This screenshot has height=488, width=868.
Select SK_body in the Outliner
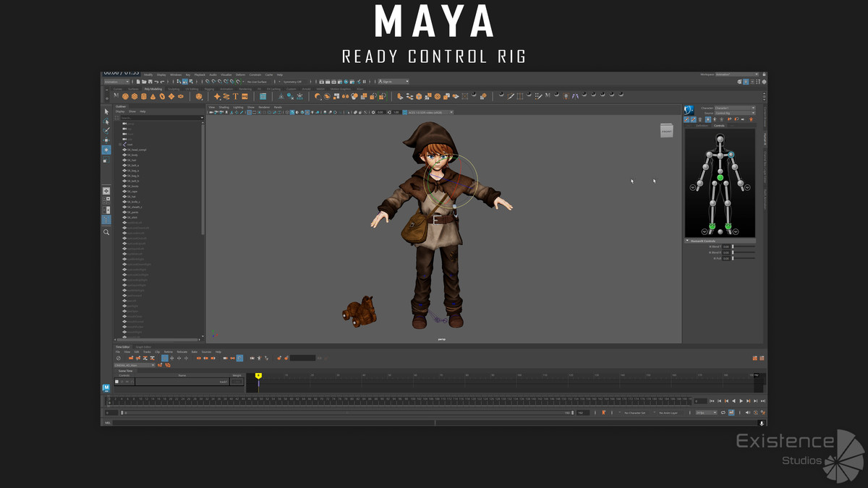[132, 155]
